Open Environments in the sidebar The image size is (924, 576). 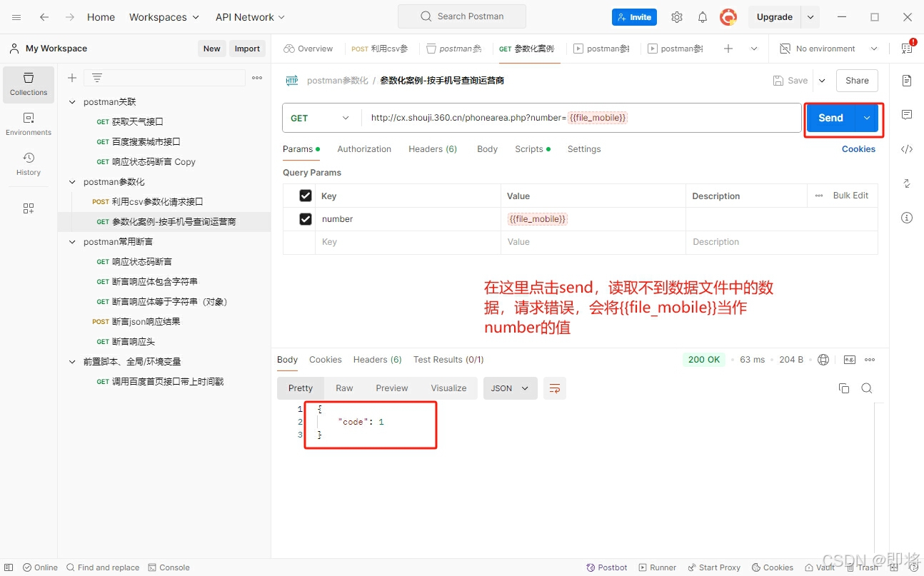(29, 124)
